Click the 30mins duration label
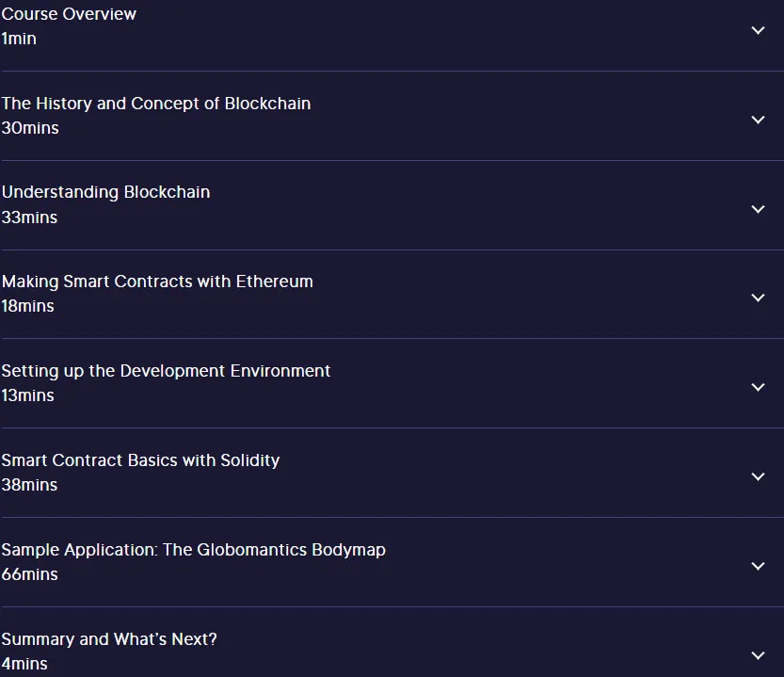The image size is (784, 677). (30, 128)
